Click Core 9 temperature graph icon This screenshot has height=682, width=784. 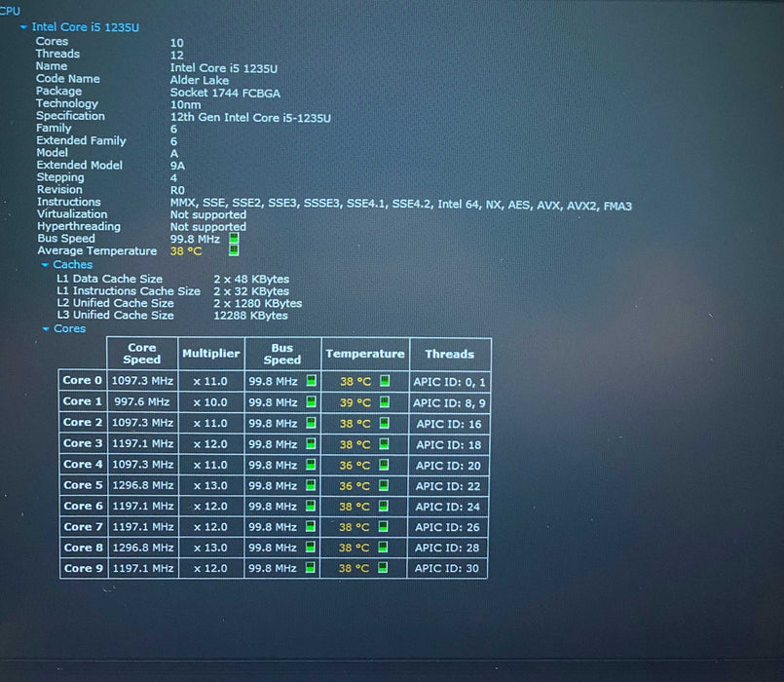[383, 567]
